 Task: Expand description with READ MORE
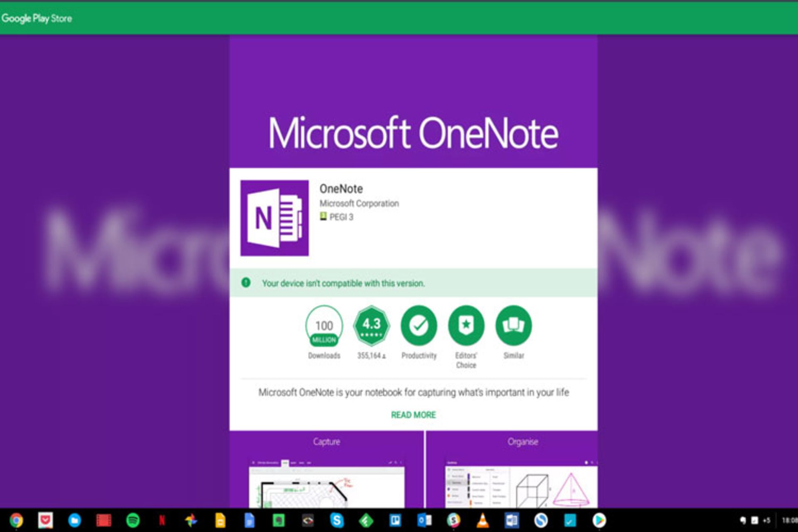414,415
